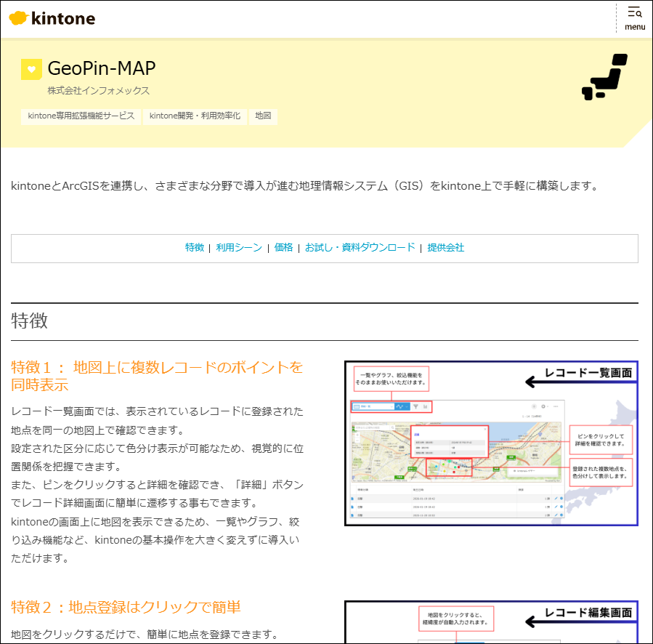Click the GeoPin-MAP product title

click(102, 68)
